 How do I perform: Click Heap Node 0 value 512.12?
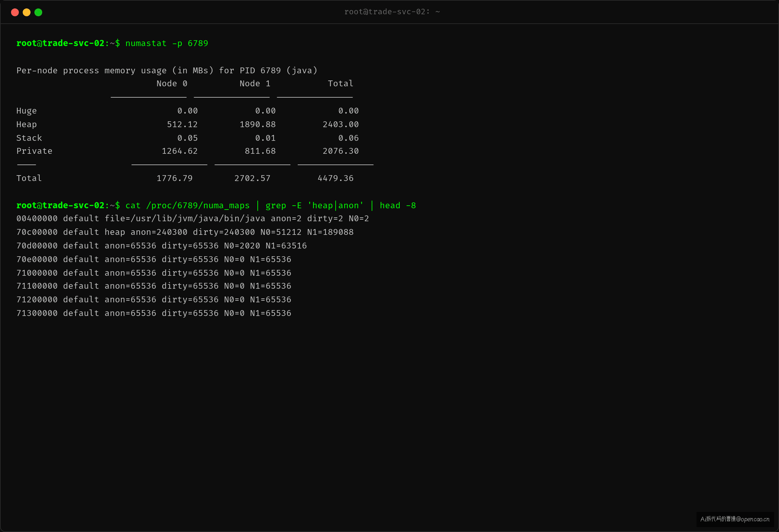(182, 125)
